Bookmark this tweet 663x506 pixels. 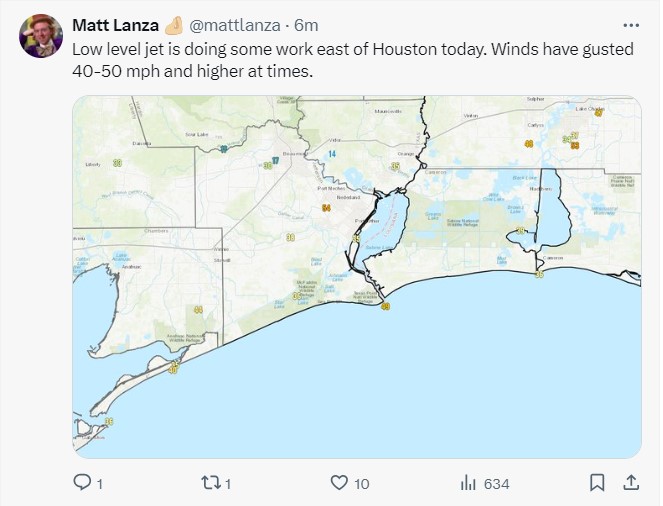597,482
